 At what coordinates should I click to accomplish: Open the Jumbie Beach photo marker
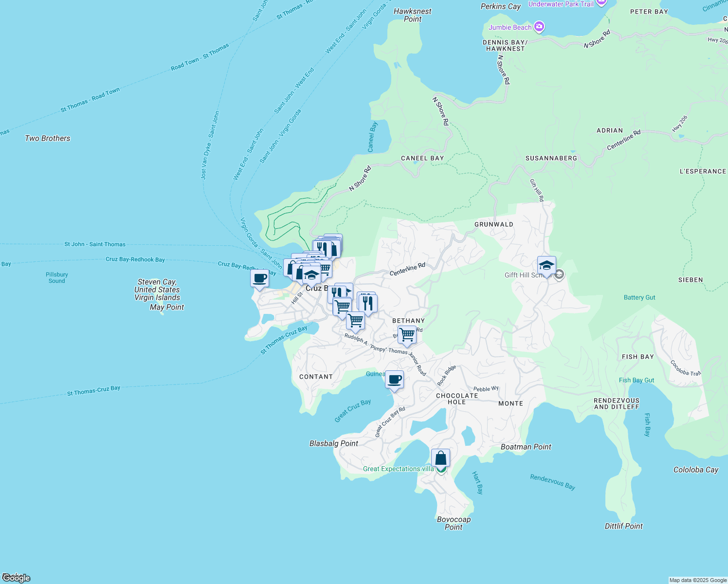pos(538,27)
